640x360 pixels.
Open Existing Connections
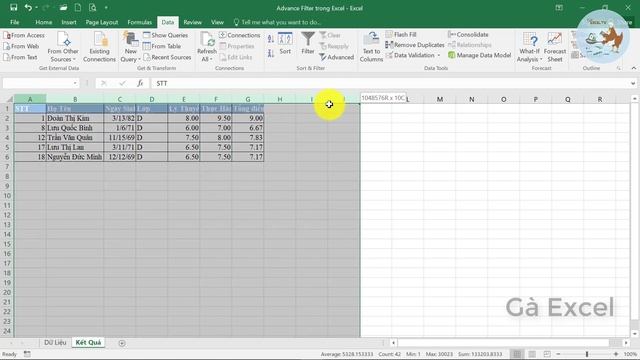99,47
